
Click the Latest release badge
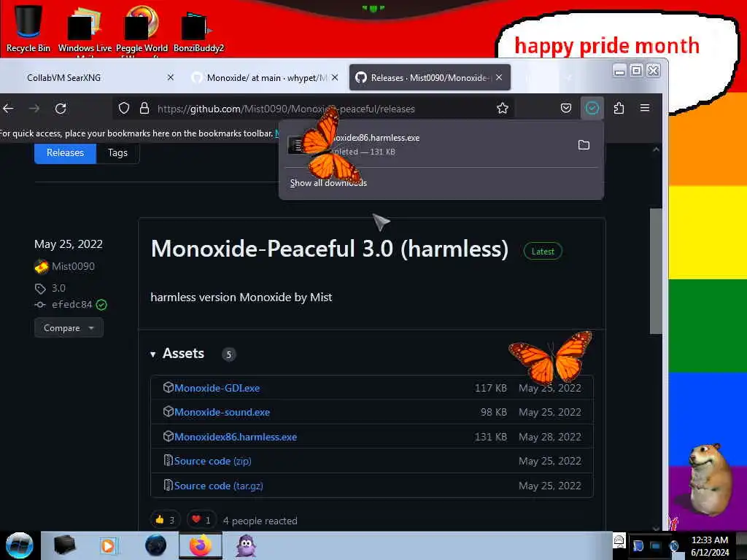pyautogui.click(x=543, y=252)
